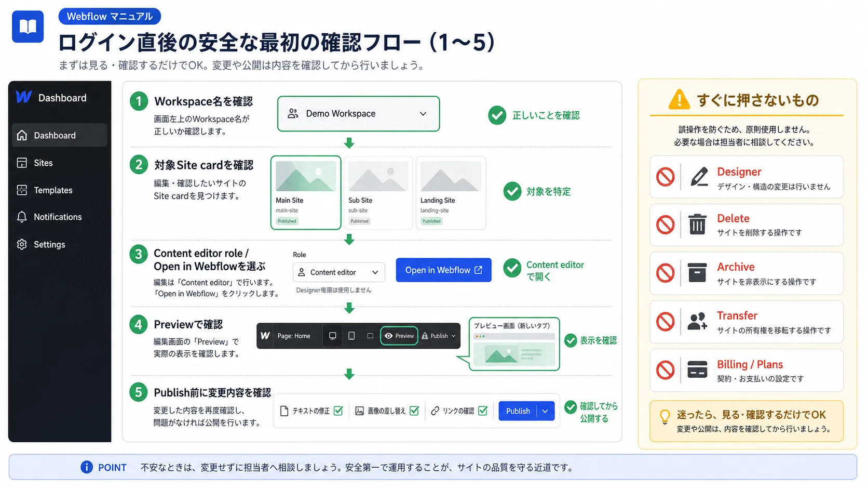Click the Archive card
868x489 pixels.
tap(747, 273)
